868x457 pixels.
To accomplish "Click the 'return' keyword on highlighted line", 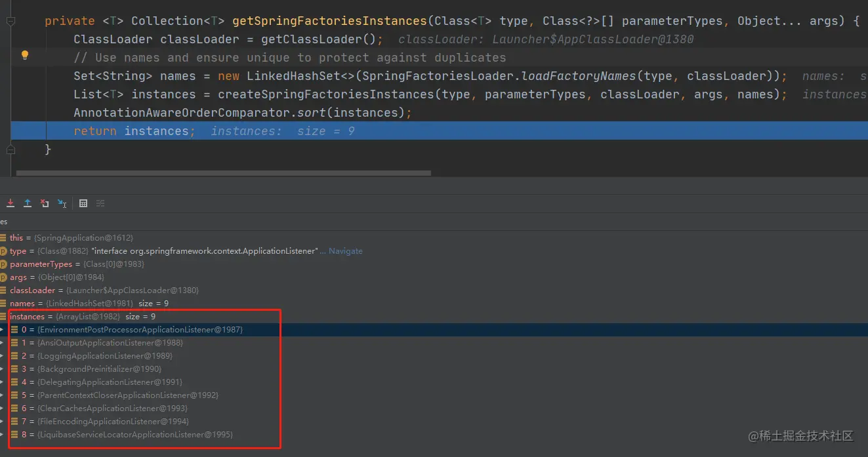I will click(95, 131).
